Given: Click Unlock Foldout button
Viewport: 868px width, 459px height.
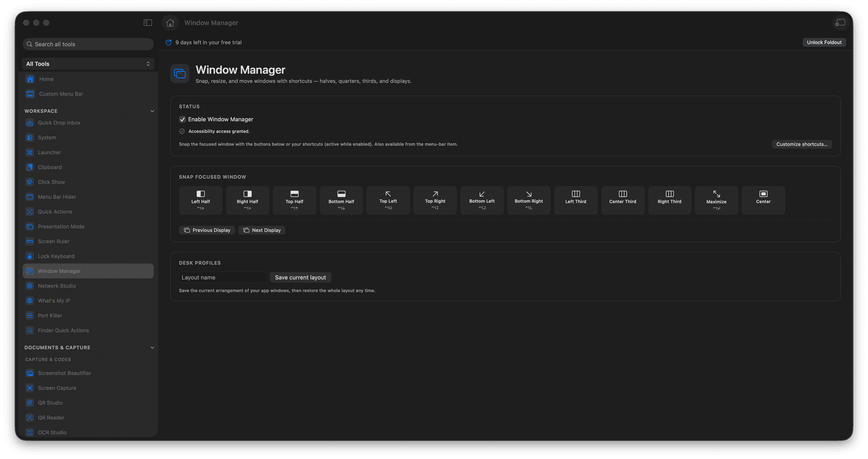Looking at the screenshot, I should click(824, 42).
